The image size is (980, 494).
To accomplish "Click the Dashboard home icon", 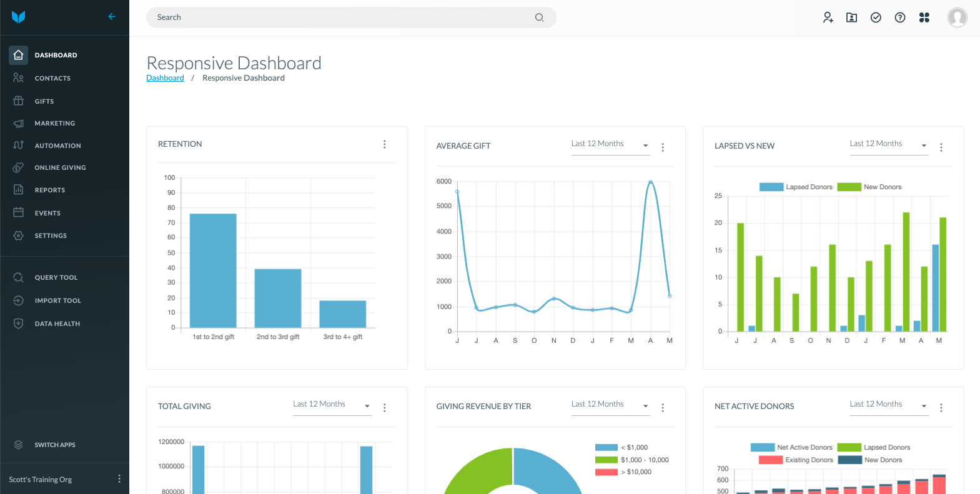I will (x=19, y=55).
